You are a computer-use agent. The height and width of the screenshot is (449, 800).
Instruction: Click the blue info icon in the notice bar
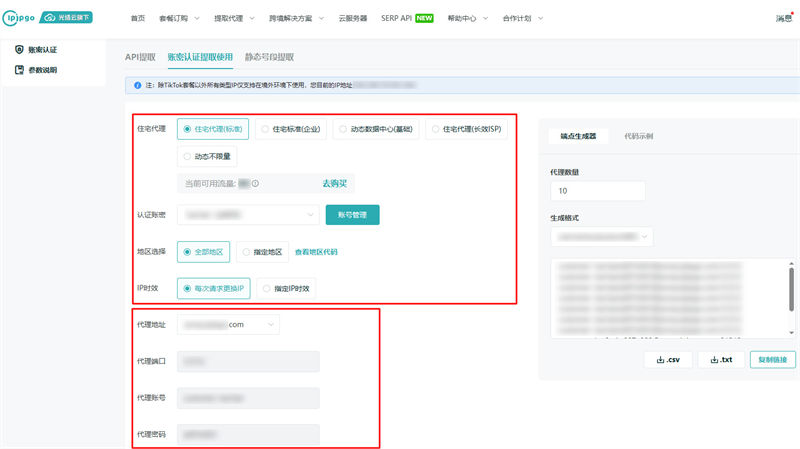pos(137,85)
